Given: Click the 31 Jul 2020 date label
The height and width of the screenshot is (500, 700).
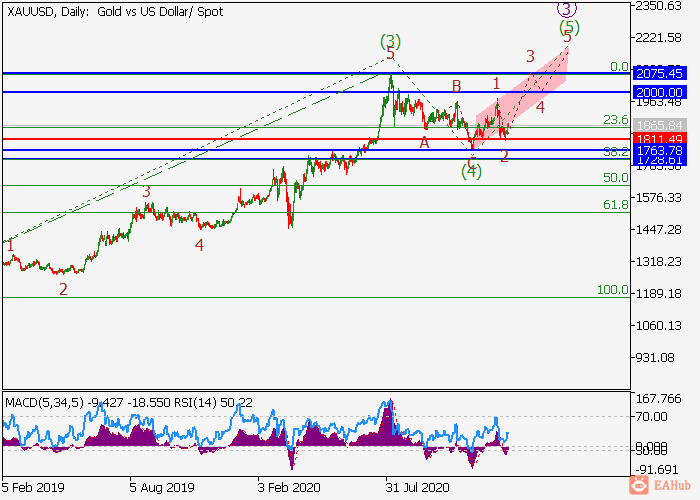Looking at the screenshot, I should coord(417,487).
